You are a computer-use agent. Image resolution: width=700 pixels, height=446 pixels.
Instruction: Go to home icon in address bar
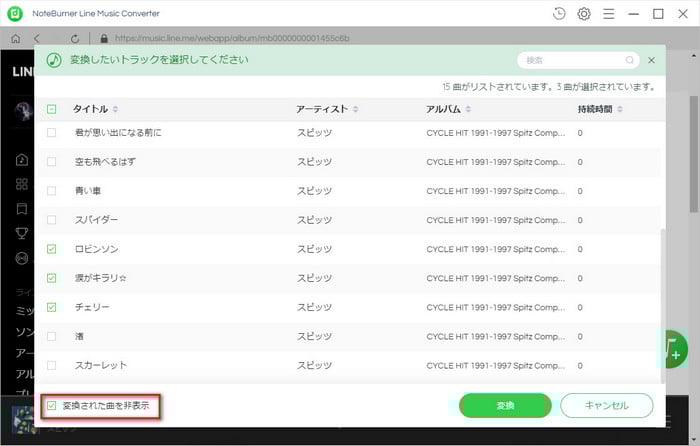[16, 39]
